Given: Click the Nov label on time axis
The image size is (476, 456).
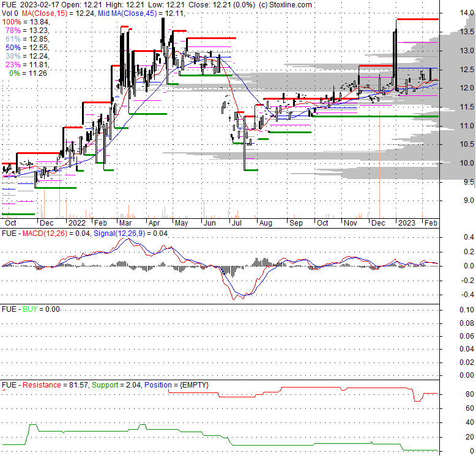Looking at the screenshot, I should tap(351, 223).
